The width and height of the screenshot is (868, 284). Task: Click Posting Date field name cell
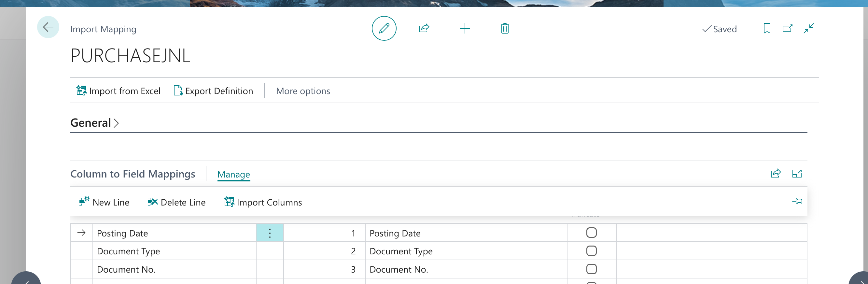pyautogui.click(x=466, y=233)
